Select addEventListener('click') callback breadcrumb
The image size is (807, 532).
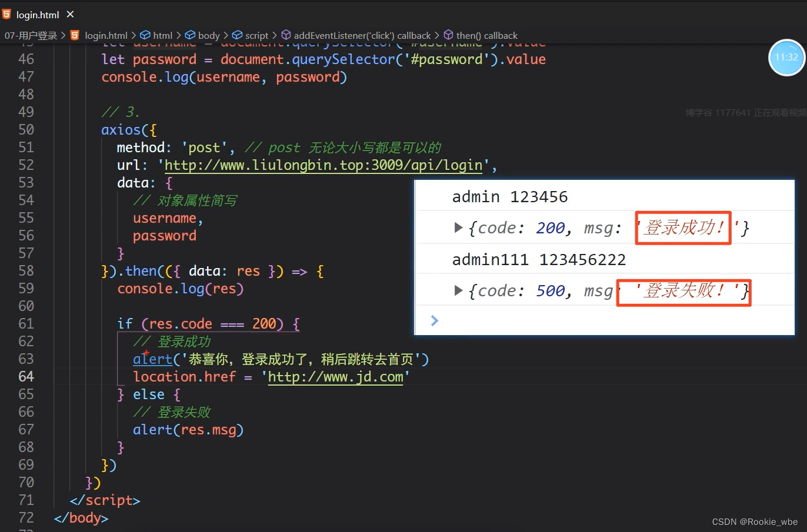(x=362, y=36)
